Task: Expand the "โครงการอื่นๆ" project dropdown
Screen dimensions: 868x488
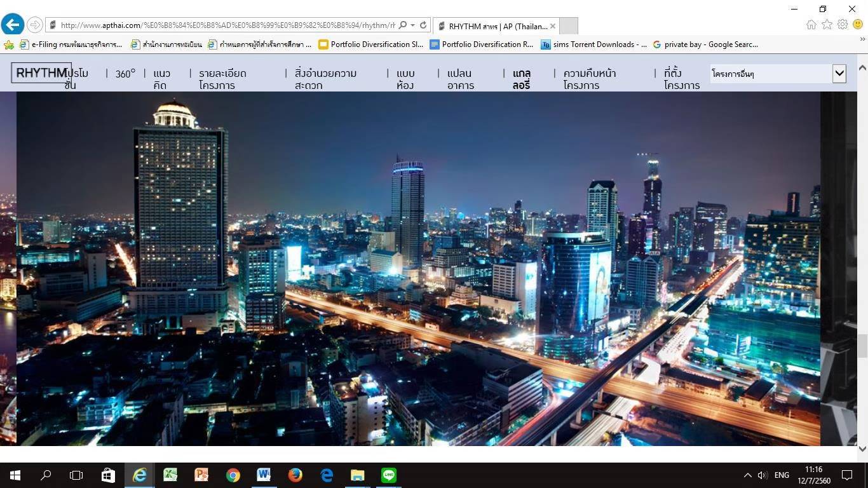Action: (839, 74)
